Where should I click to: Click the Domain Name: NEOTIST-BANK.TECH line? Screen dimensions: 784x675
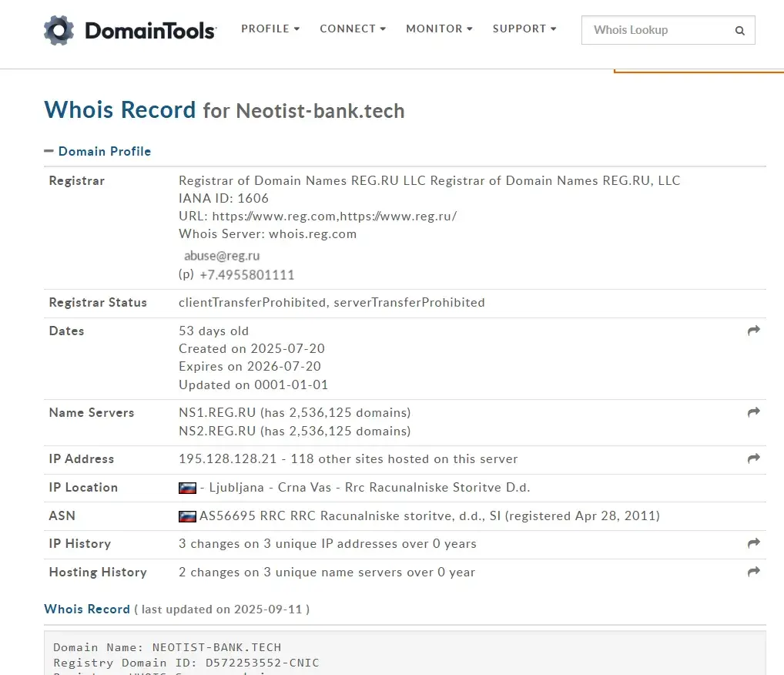(x=167, y=647)
